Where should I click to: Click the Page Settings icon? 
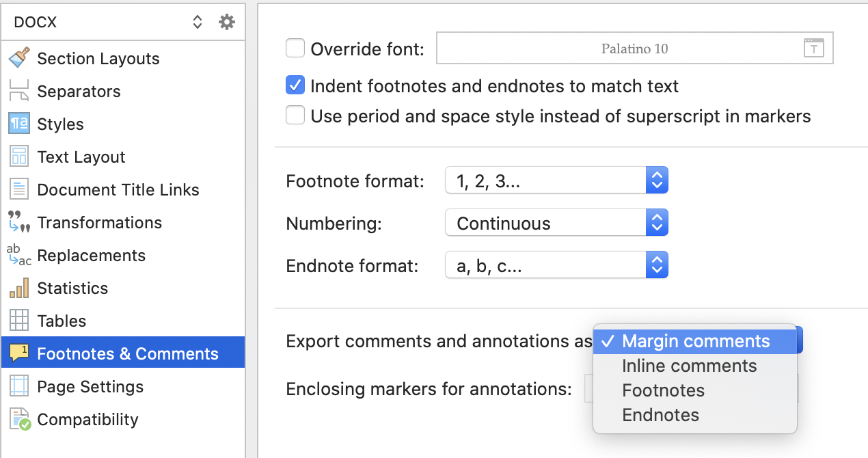19,386
